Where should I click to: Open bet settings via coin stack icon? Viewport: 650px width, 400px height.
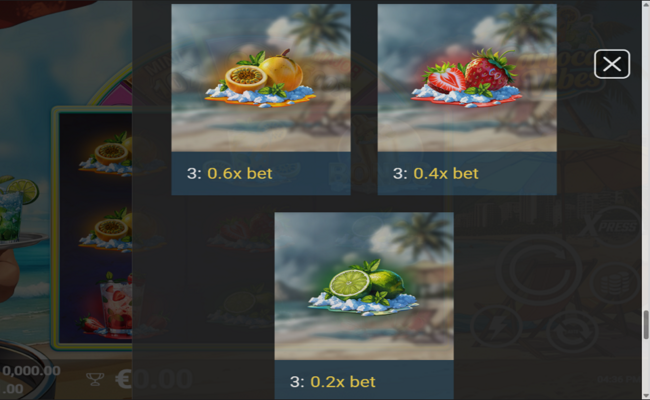point(616,284)
